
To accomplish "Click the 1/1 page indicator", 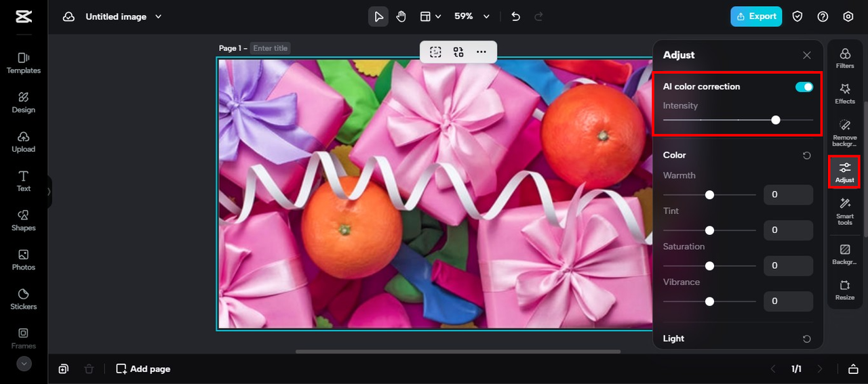I will 796,369.
